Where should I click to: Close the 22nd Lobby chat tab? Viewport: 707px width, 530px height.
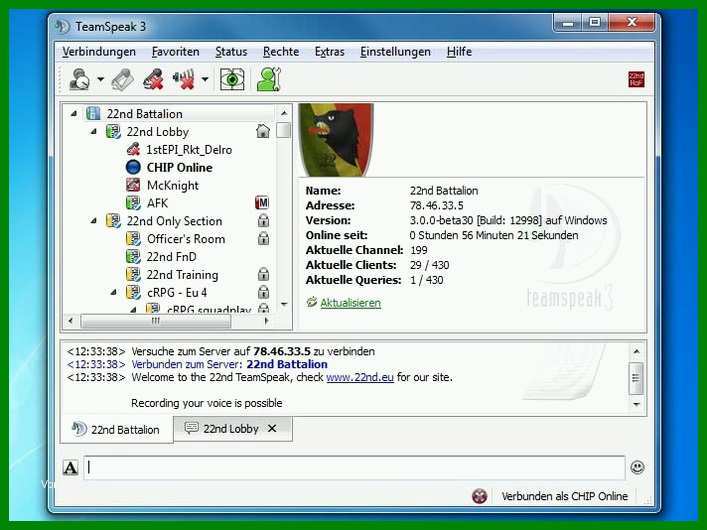pyautogui.click(x=272, y=429)
